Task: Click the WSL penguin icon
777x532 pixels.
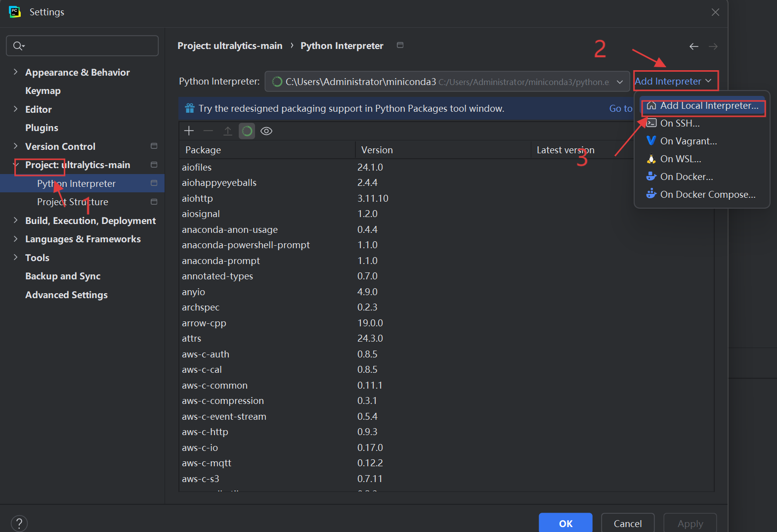Action: [x=651, y=159]
